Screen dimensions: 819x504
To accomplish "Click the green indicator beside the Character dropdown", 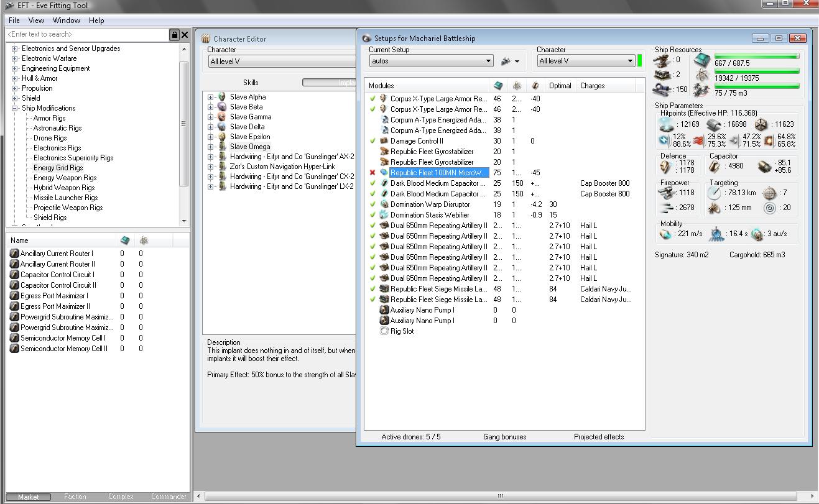I will pyautogui.click(x=639, y=61).
